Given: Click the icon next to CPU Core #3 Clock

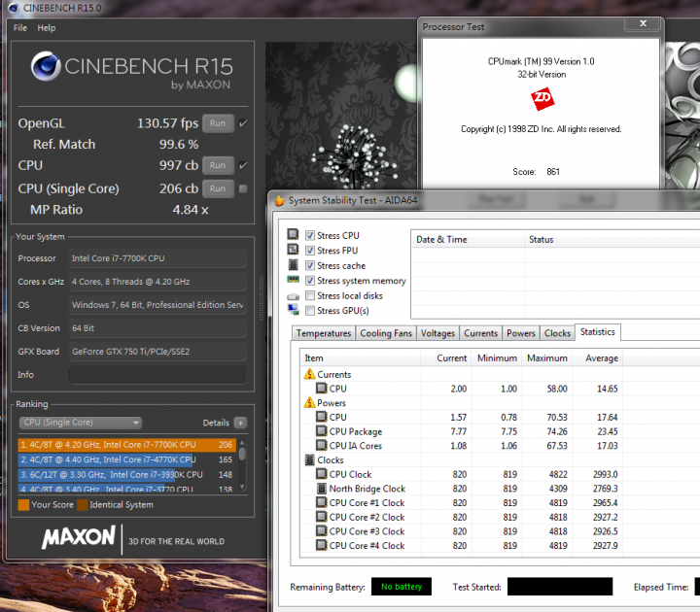Looking at the screenshot, I should [322, 530].
